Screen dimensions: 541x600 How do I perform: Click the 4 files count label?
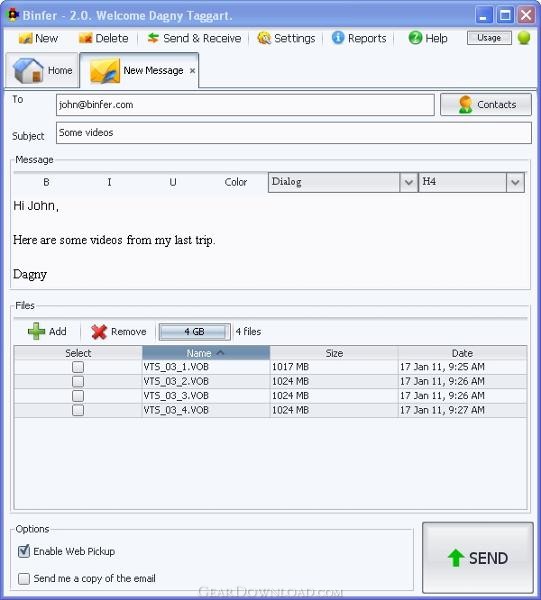pos(248,331)
